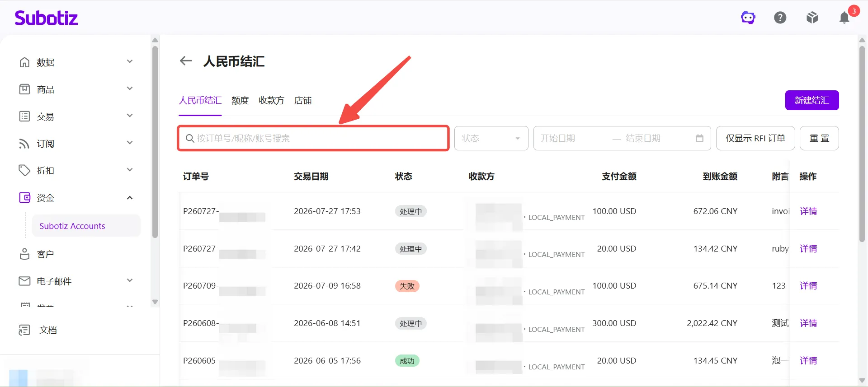Click the 交易日期 column header

pos(311,176)
